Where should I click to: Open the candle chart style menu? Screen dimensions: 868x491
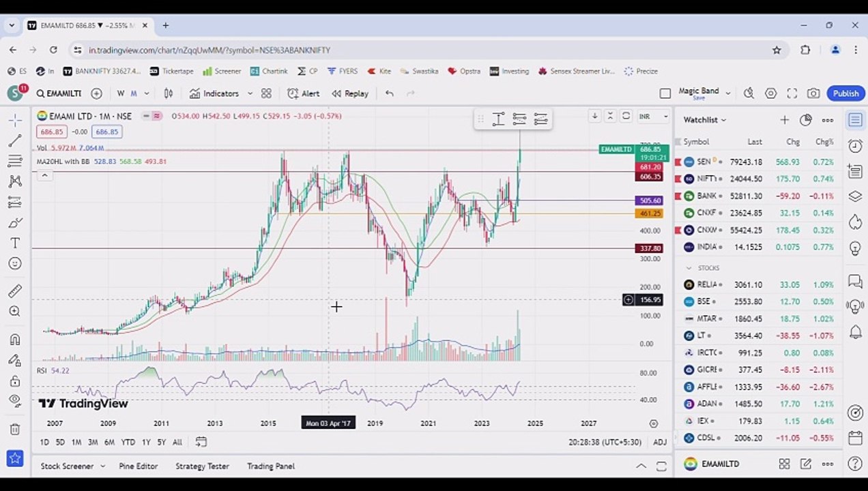click(169, 93)
